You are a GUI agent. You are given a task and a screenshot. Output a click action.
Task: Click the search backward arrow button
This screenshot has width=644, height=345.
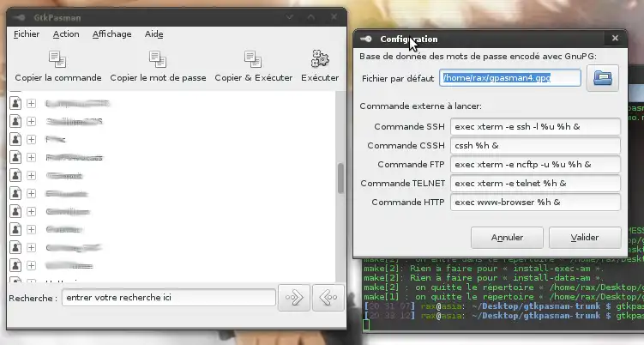click(328, 297)
